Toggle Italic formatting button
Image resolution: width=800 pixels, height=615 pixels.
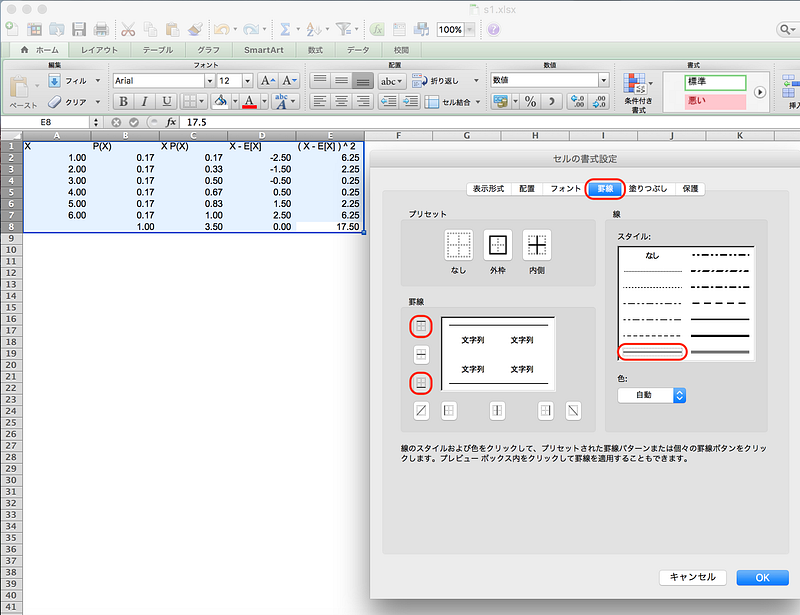click(144, 102)
